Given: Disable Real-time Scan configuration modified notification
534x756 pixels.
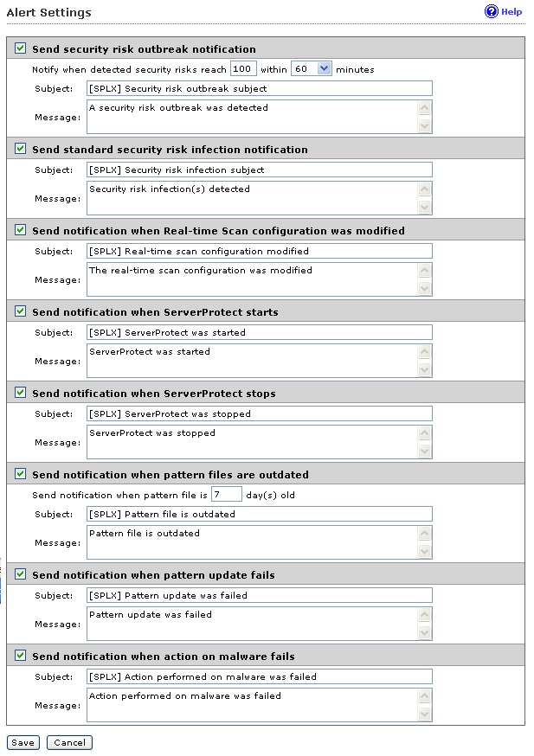Looking at the screenshot, I should pos(21,231).
